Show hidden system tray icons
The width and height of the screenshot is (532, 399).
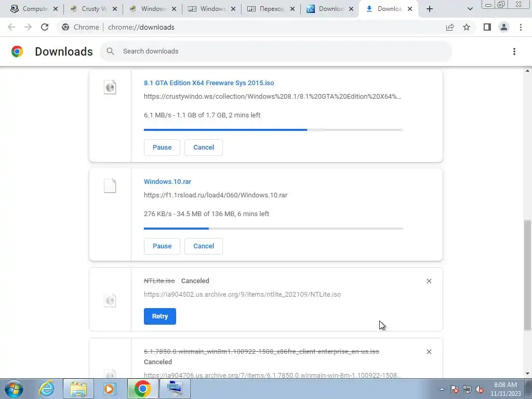coord(442,389)
